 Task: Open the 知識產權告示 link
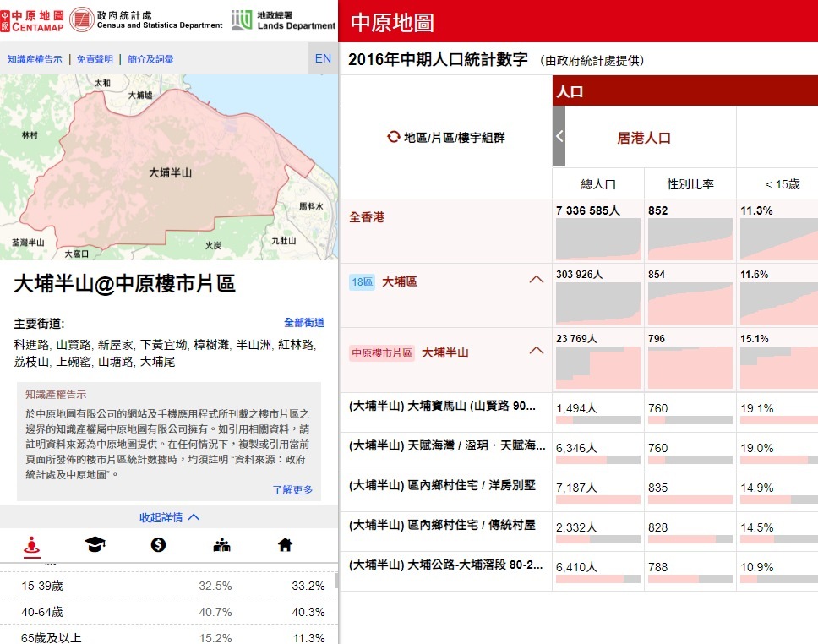click(35, 59)
